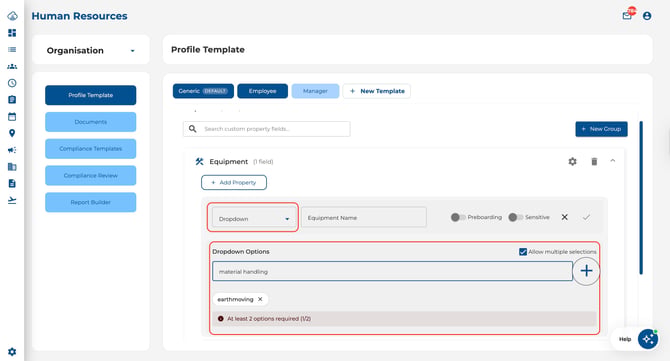Click the New Group button
The image size is (670, 361).
point(601,129)
